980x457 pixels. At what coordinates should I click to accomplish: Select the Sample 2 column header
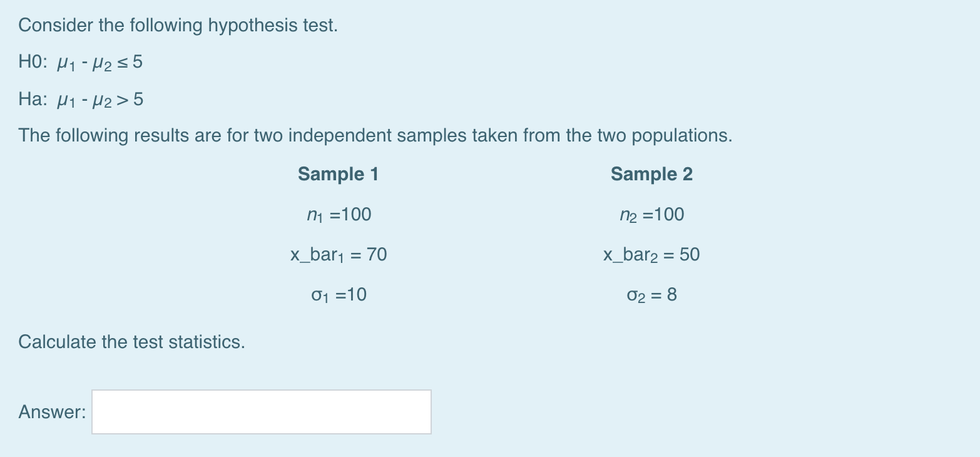[x=651, y=174]
